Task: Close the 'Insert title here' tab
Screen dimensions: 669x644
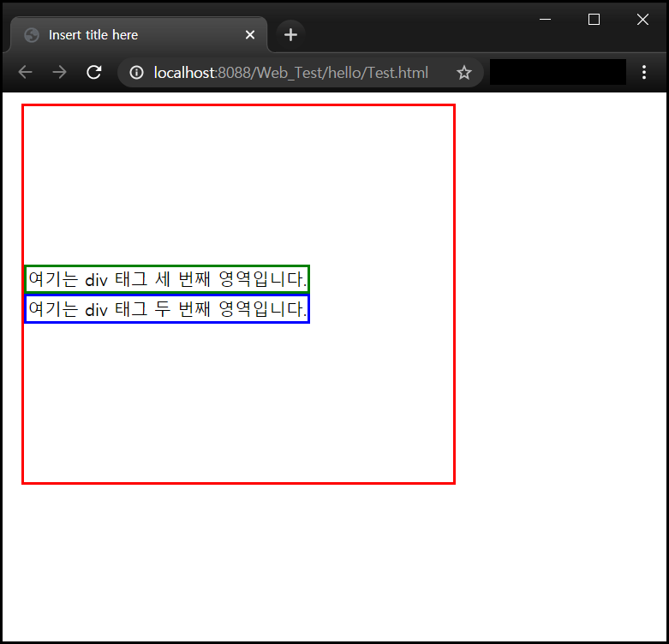Action: (x=250, y=35)
